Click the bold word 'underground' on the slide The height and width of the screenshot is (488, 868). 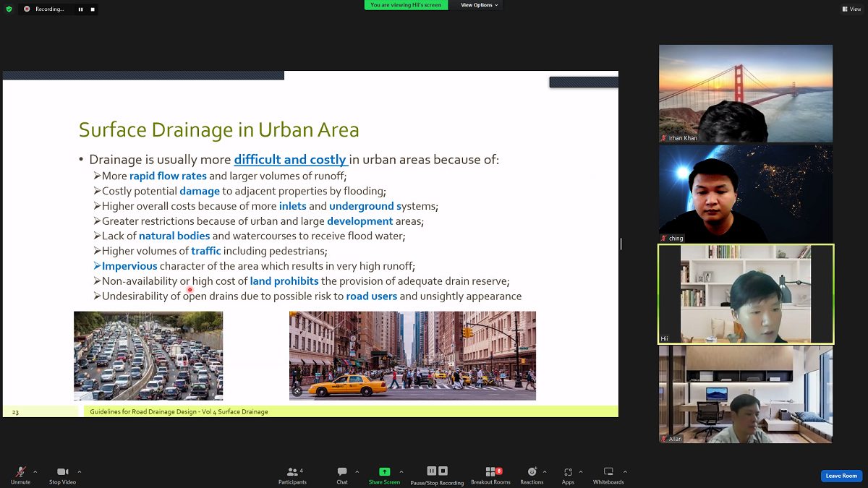[x=362, y=206]
